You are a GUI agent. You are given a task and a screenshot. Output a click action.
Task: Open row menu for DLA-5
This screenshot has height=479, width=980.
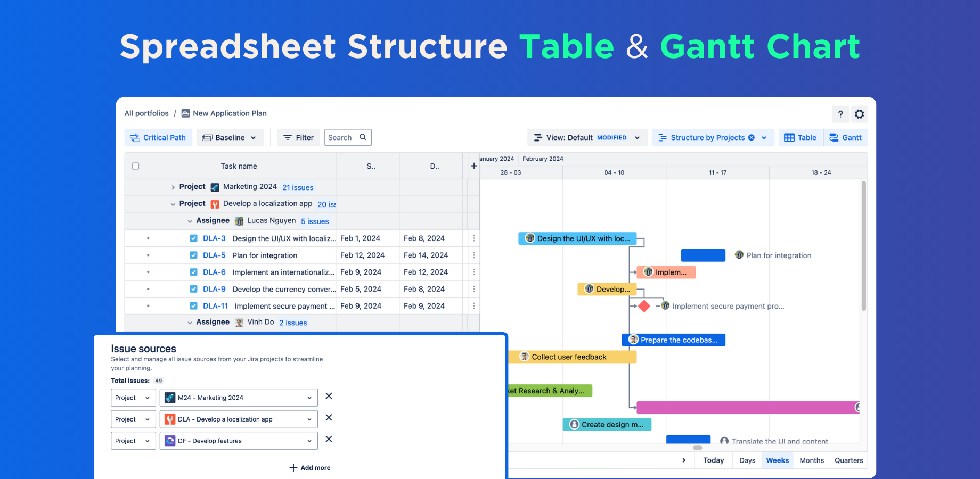click(x=474, y=255)
